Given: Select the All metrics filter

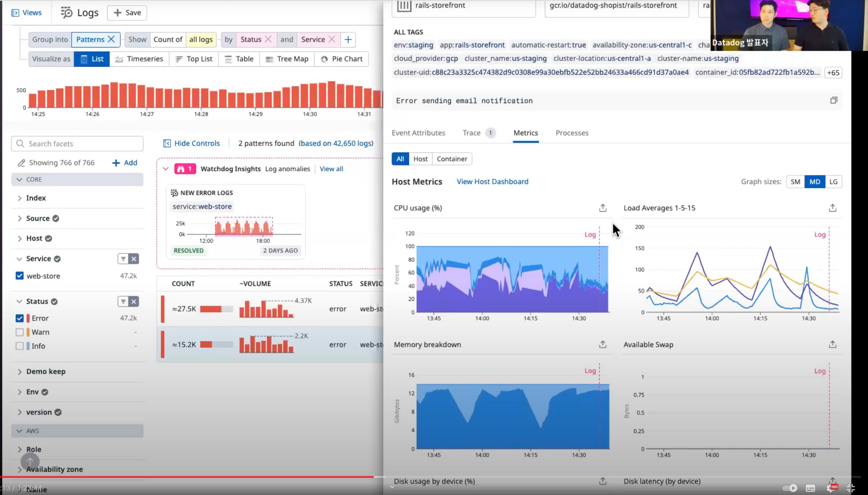Looking at the screenshot, I should coord(400,159).
